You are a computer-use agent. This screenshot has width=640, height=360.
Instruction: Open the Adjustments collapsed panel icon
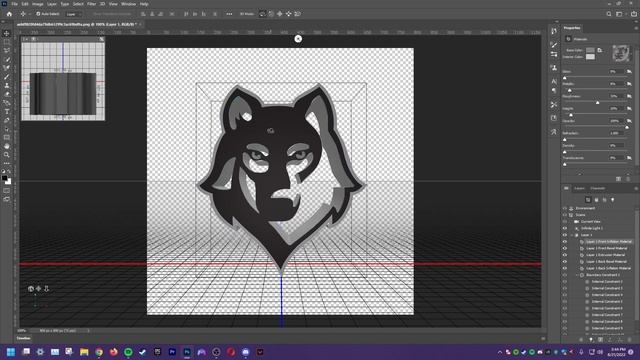tap(553, 54)
